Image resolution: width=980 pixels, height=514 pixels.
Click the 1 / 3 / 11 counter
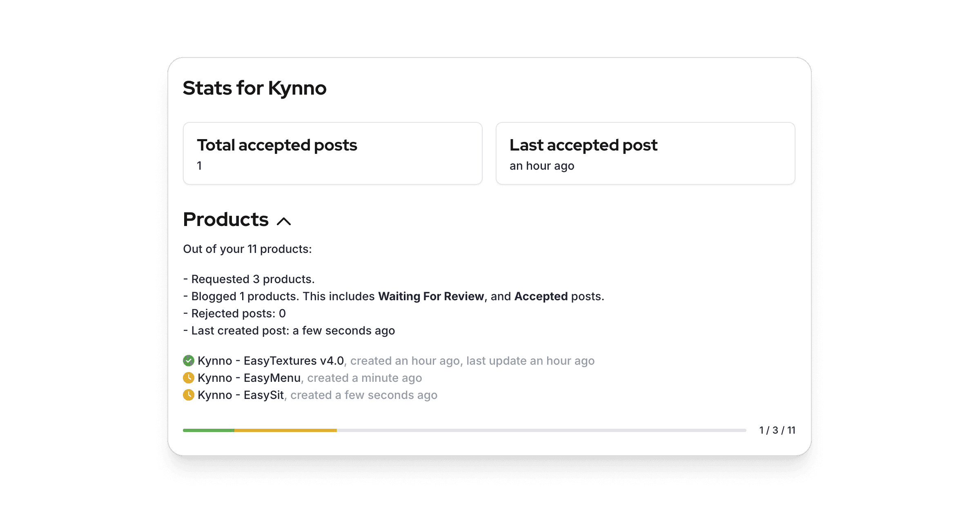tap(777, 430)
